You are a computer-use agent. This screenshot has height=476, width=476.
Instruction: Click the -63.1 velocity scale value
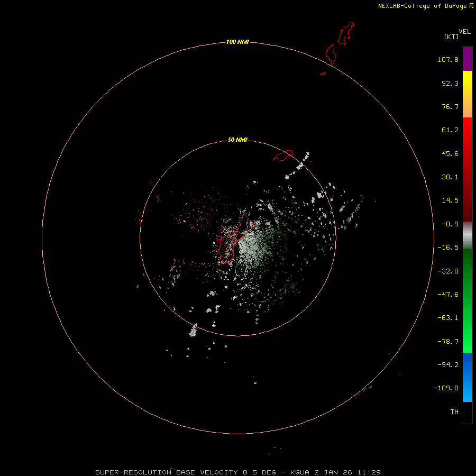click(x=448, y=318)
